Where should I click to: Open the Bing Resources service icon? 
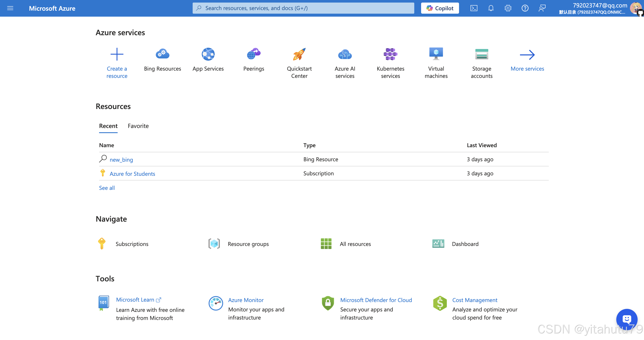click(163, 54)
